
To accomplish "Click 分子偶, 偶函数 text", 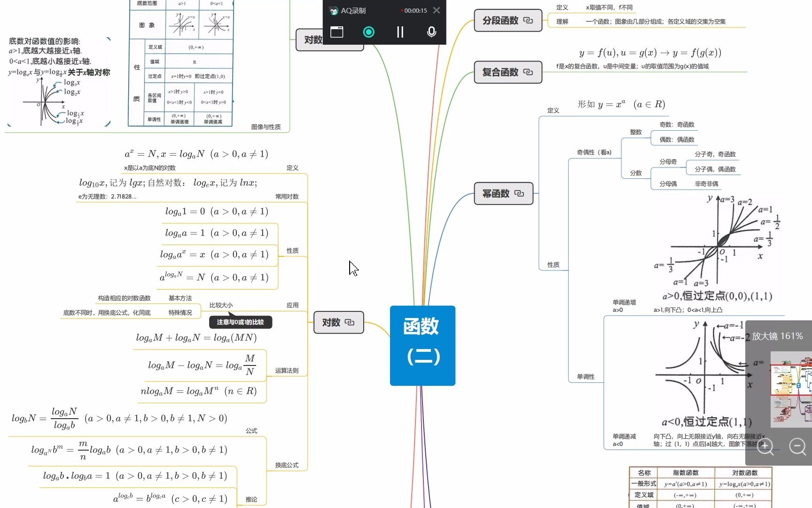I will [715, 169].
